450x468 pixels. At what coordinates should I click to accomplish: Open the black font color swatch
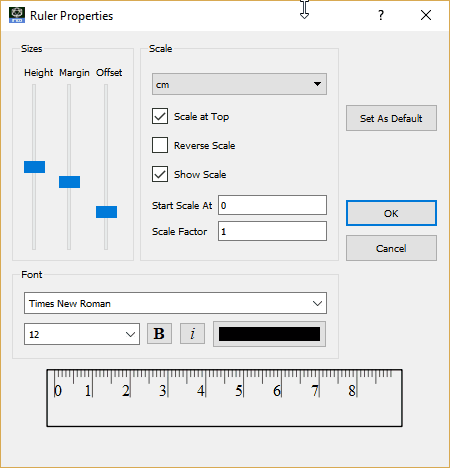click(x=269, y=334)
